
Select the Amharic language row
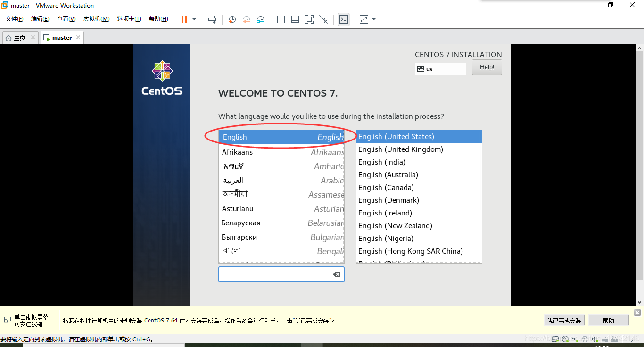(281, 166)
